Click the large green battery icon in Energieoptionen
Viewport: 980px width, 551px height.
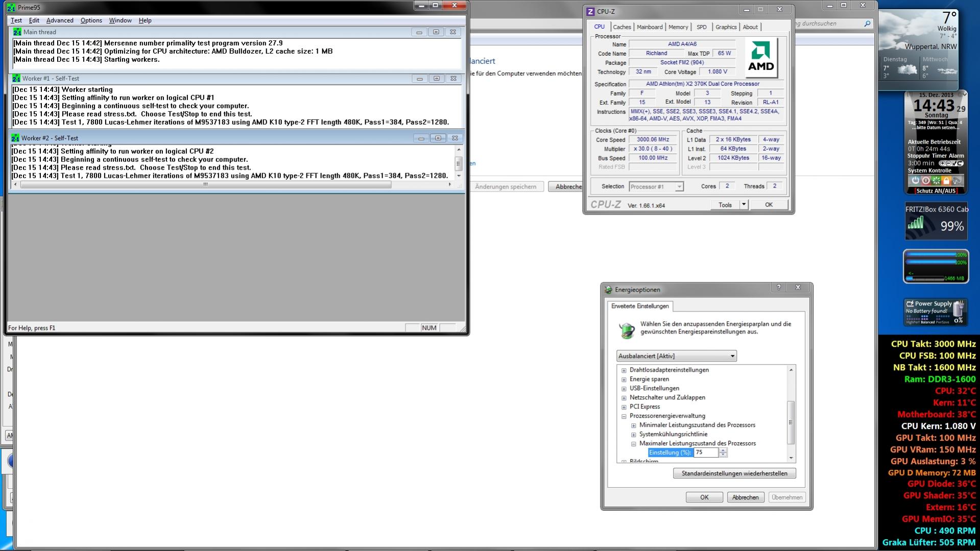[x=626, y=330]
